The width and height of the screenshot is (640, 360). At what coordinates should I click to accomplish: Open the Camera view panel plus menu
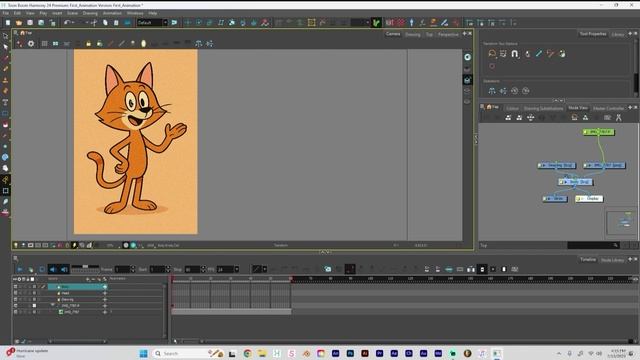tap(464, 33)
